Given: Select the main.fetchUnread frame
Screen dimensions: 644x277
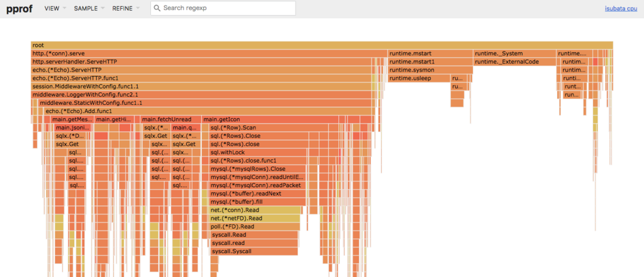Looking at the screenshot, I should 170,119.
